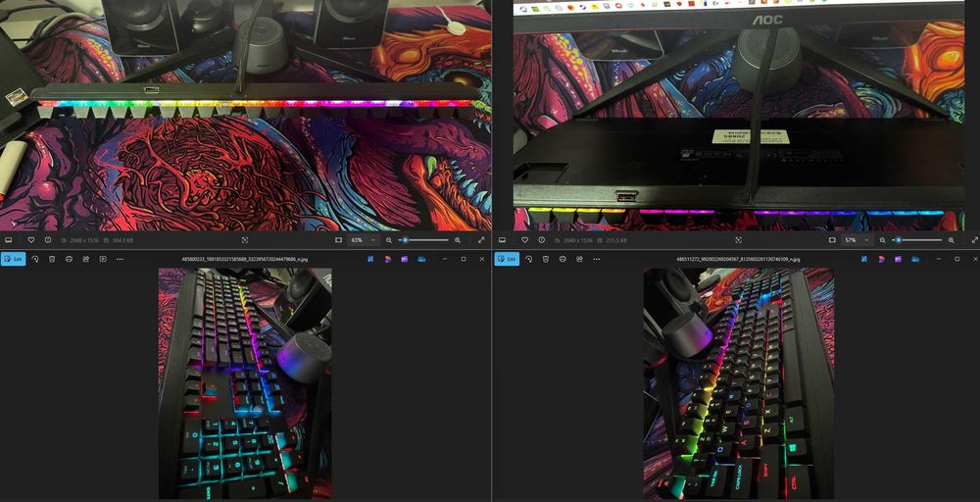Image resolution: width=980 pixels, height=502 pixels.
Task: Zoom out in the window showing 63%
Action: 389,240
